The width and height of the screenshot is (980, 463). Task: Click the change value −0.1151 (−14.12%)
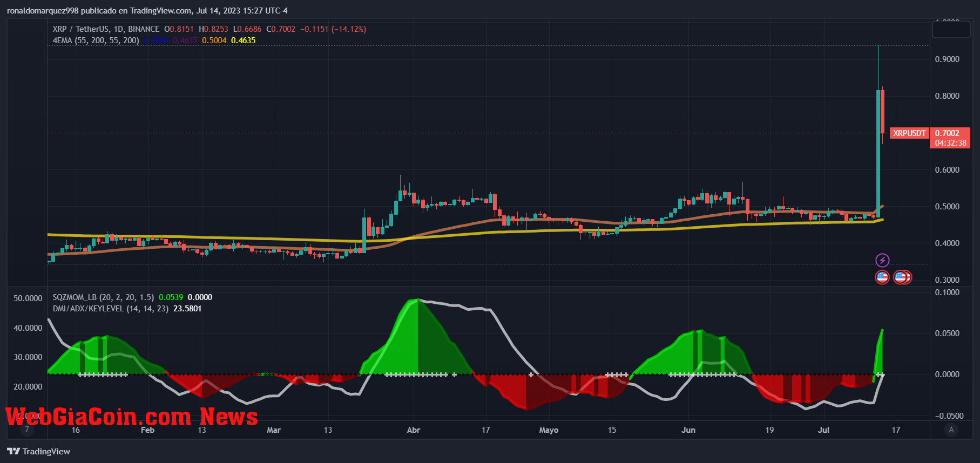point(333,29)
